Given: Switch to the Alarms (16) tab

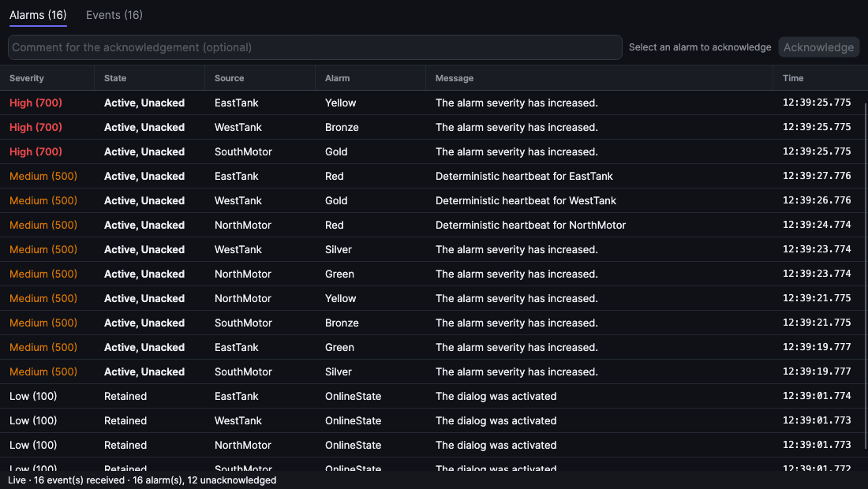Looking at the screenshot, I should click(38, 15).
